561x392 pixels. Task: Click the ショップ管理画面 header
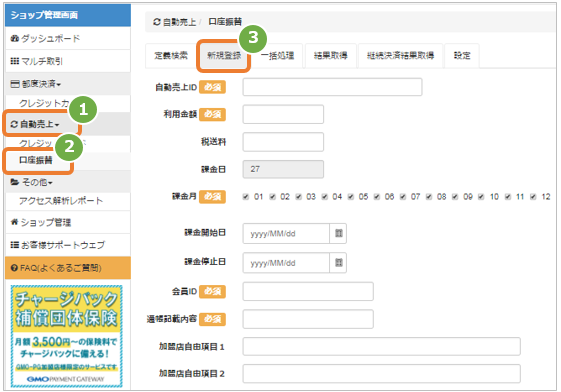pos(68,15)
